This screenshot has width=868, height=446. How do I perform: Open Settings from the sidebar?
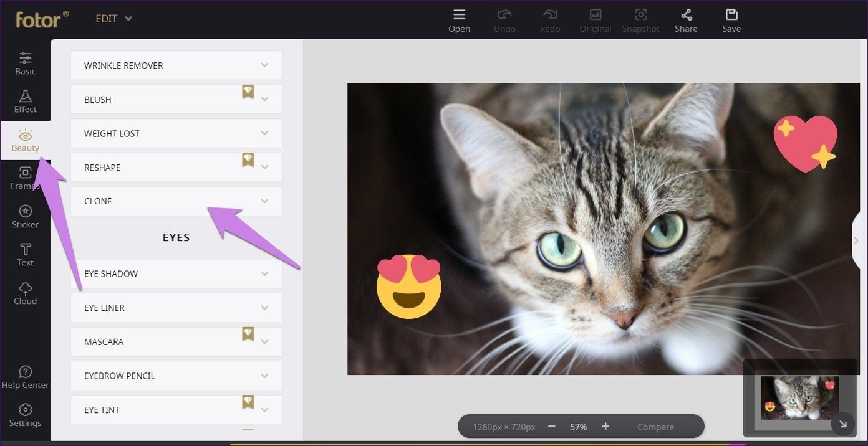click(25, 415)
